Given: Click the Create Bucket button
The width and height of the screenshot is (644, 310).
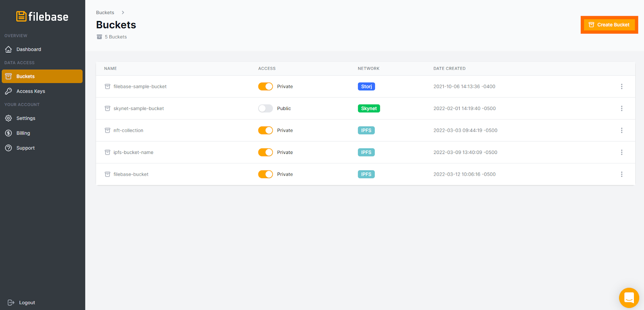Looking at the screenshot, I should coord(609,25).
